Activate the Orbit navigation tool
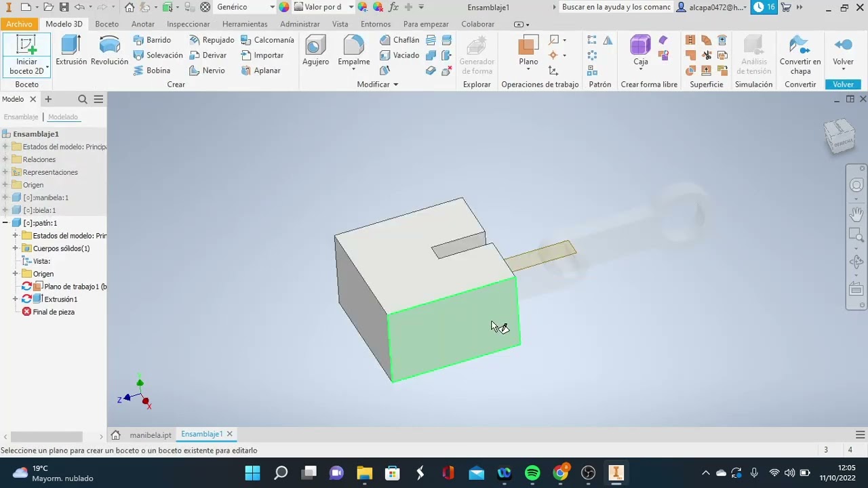 point(856,262)
